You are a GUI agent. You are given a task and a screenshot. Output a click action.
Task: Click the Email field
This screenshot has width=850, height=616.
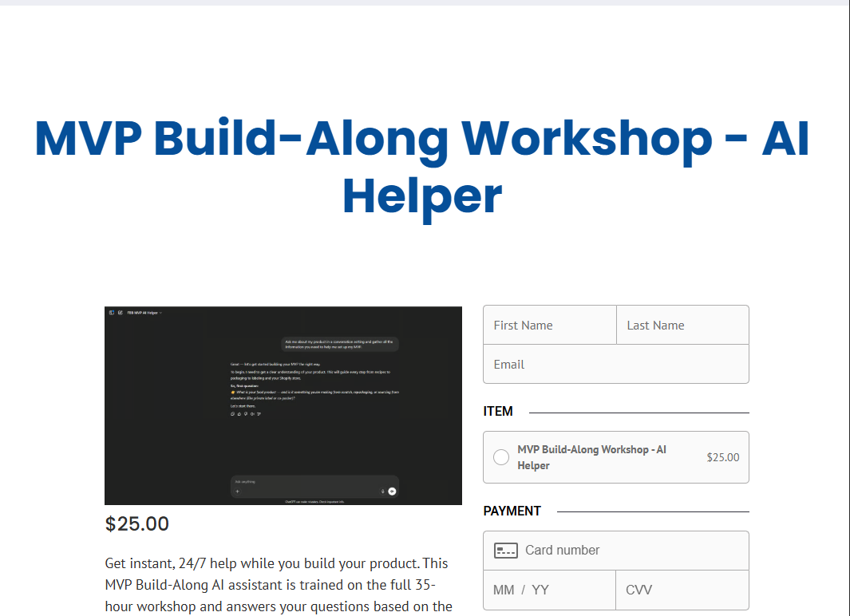point(615,364)
